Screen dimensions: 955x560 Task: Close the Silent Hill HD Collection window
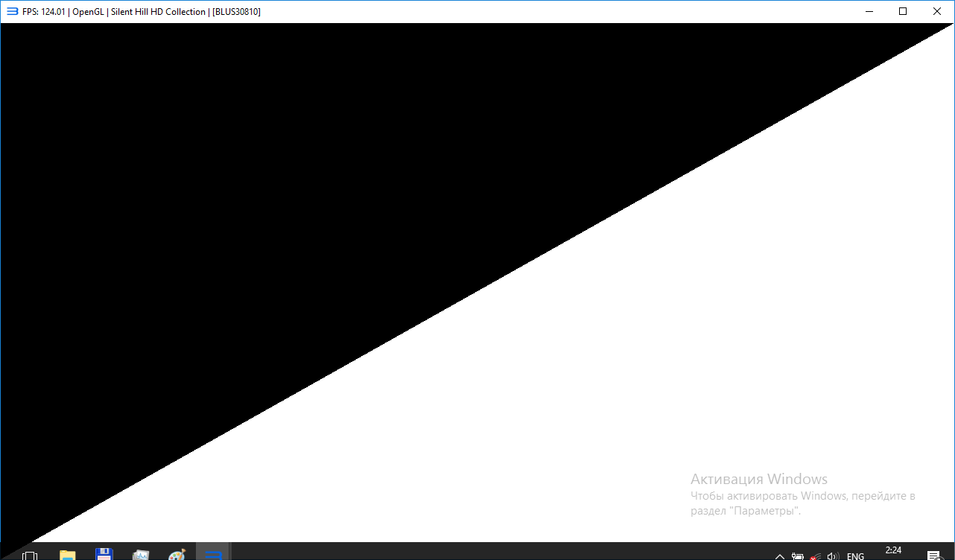937,11
